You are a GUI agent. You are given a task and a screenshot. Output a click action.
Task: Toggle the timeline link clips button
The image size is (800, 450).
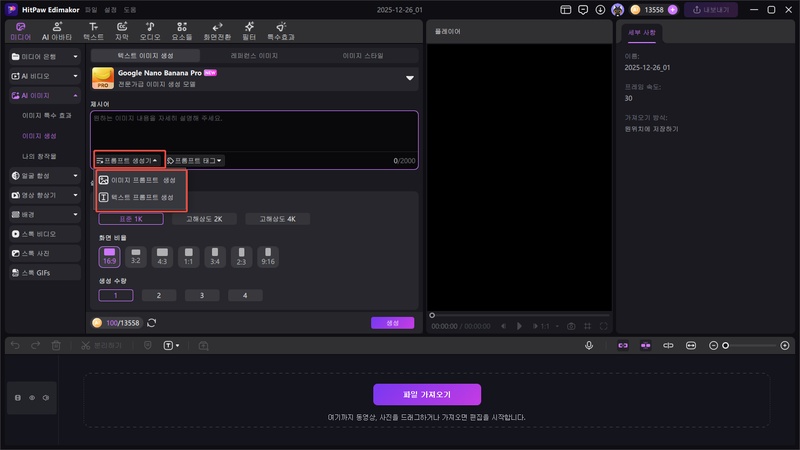click(x=623, y=345)
